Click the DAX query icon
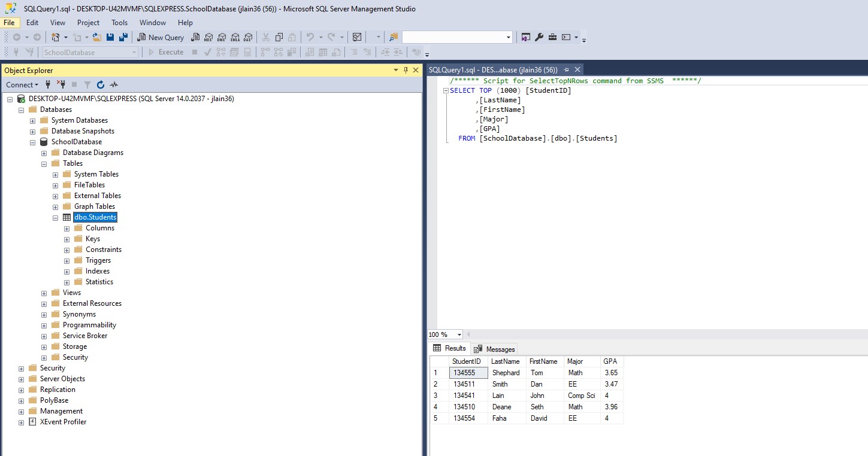The height and width of the screenshot is (456, 868). 248,37
